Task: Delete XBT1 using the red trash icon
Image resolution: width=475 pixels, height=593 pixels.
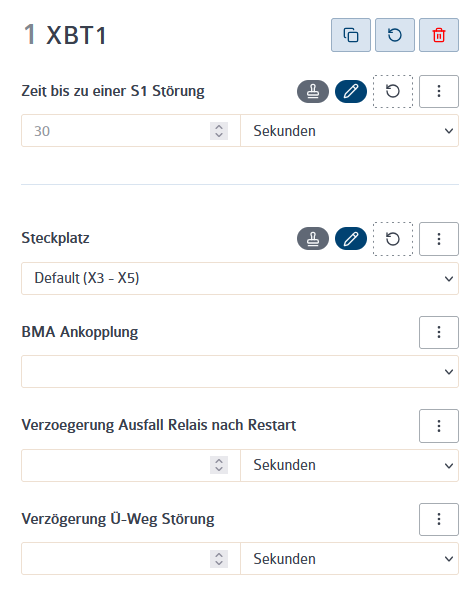Action: (x=439, y=35)
